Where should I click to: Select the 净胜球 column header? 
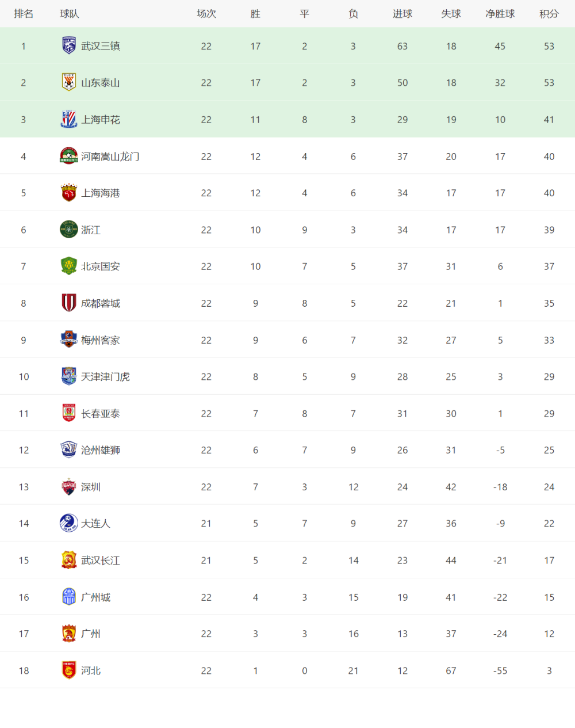pyautogui.click(x=500, y=14)
